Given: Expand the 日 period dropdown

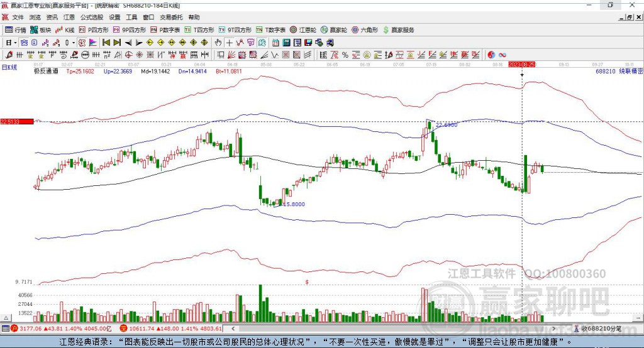Looking at the screenshot, I should pos(15,43).
